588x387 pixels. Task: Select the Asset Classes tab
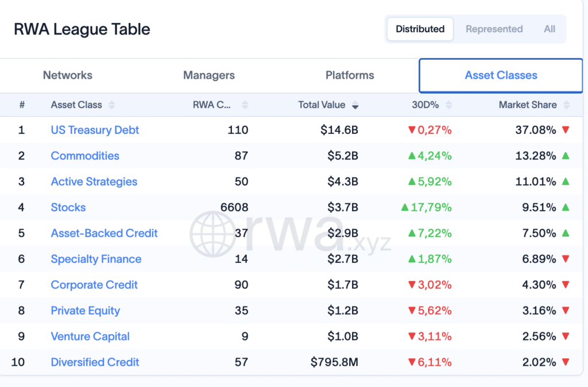coord(501,75)
